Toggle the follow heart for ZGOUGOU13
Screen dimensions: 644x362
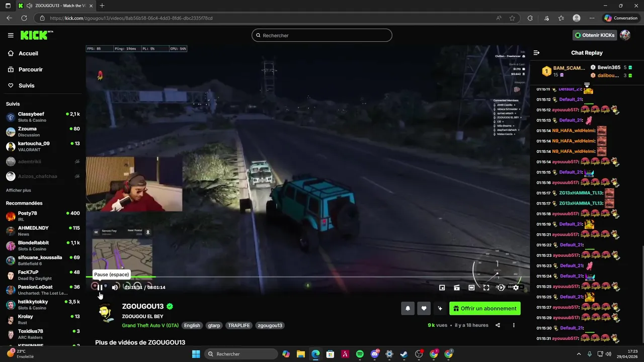tap(424, 309)
